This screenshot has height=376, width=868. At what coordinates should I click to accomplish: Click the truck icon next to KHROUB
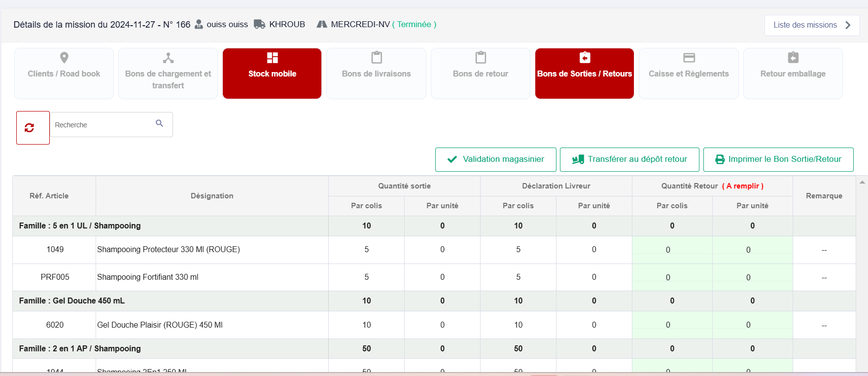click(259, 24)
